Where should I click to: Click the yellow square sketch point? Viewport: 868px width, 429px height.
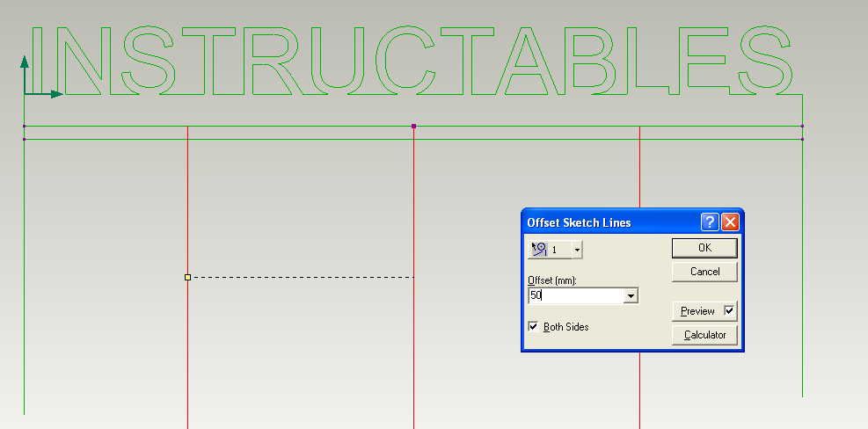coord(187,277)
